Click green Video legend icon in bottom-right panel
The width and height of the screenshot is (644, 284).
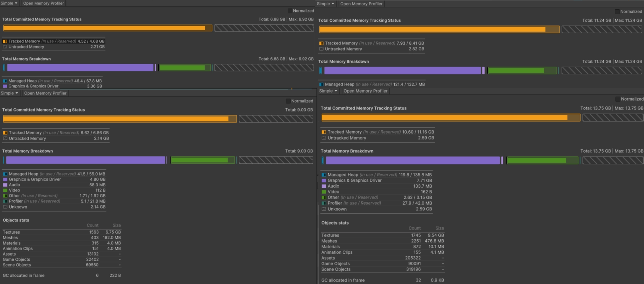(x=324, y=192)
